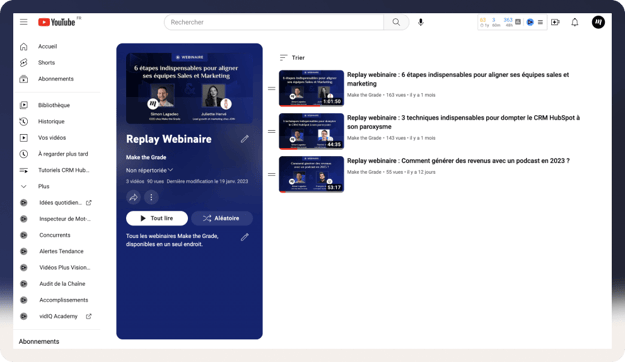Click inside the Rechercher search field
The width and height of the screenshot is (625, 362).
[274, 22]
